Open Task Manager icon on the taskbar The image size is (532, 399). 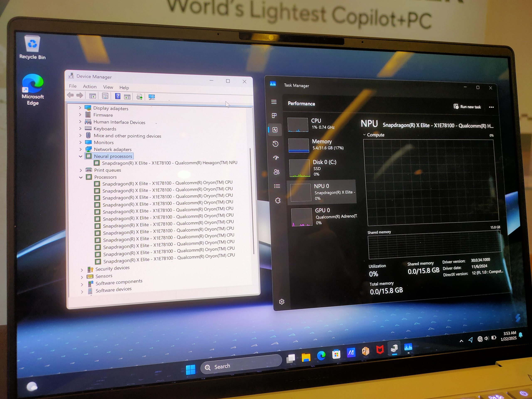click(x=408, y=347)
